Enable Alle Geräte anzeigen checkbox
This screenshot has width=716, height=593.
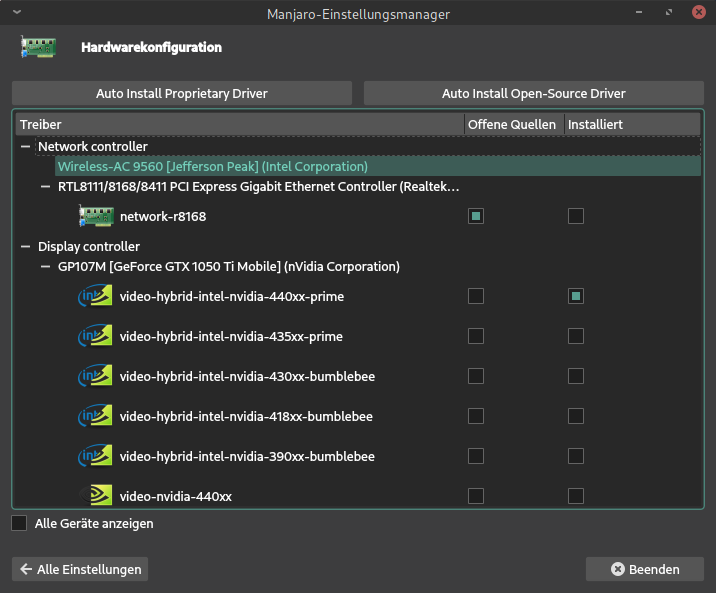[19, 523]
